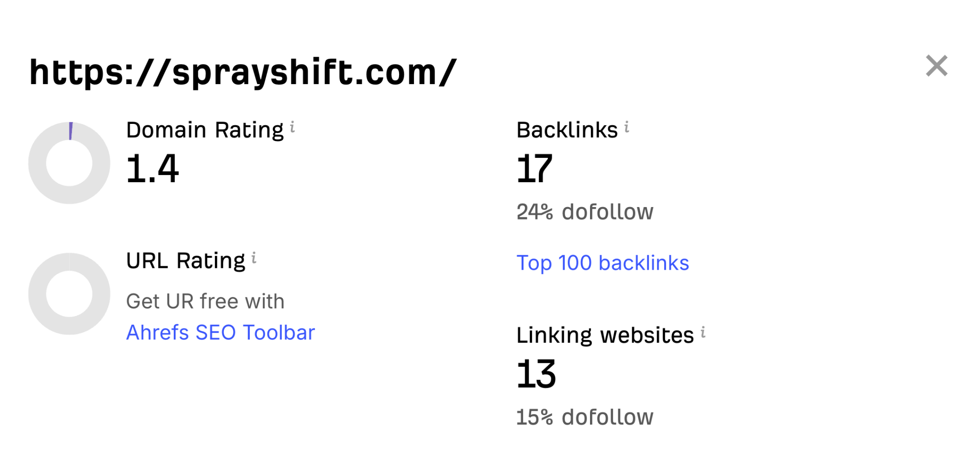Close the sprayshift.com results panel

point(936,66)
